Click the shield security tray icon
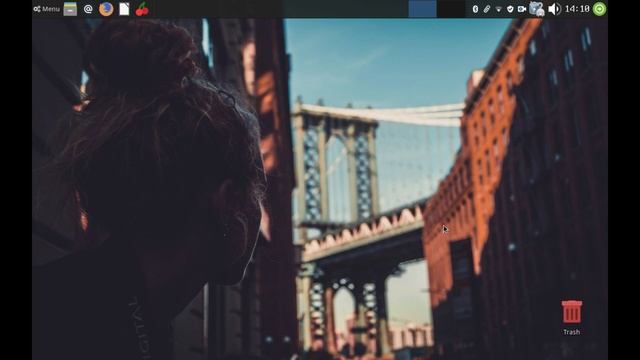The height and width of the screenshot is (360, 640). point(510,9)
